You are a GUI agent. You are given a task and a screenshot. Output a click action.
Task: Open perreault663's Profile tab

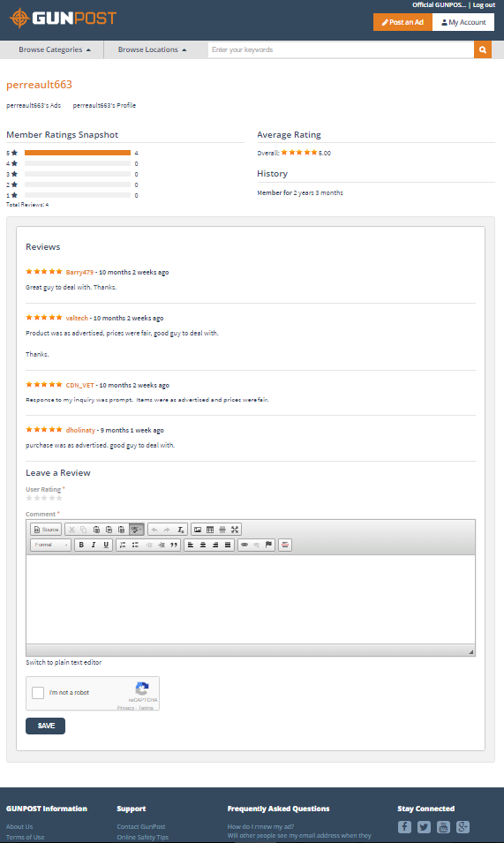click(104, 105)
